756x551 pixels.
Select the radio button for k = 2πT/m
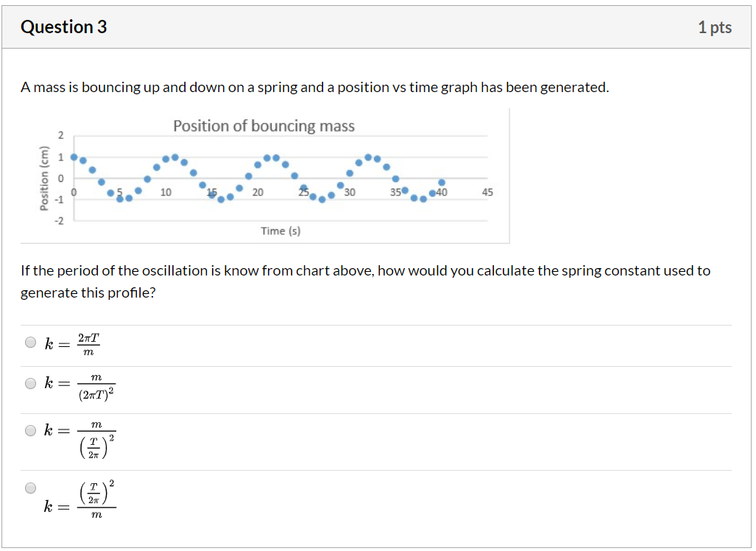tap(30, 341)
